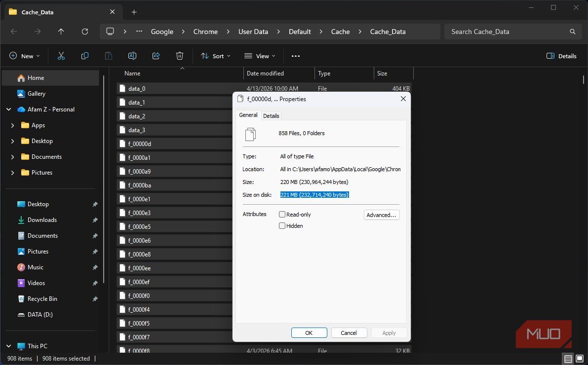Expand the Desktop folder in the OneDrive tree
The width and height of the screenshot is (588, 365).
(x=12, y=141)
